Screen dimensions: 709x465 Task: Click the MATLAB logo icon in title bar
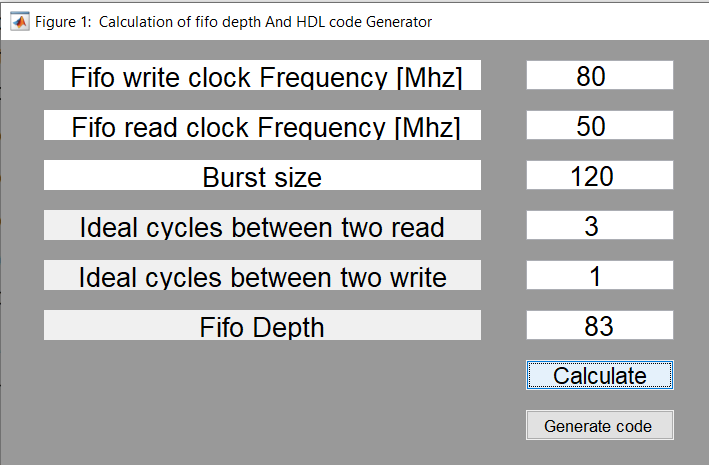pos(19,21)
